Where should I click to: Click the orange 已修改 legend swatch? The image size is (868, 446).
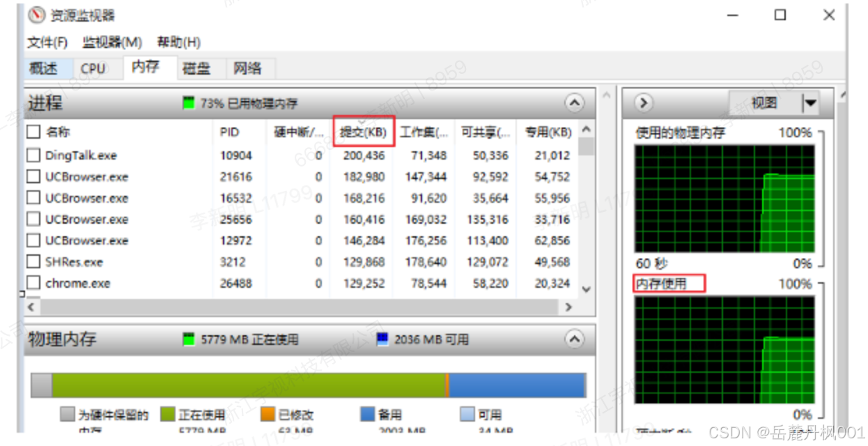point(268,415)
